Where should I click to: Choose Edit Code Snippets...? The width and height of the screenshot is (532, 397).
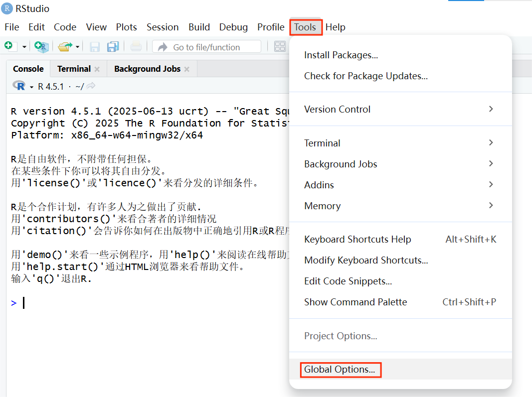coord(400,281)
